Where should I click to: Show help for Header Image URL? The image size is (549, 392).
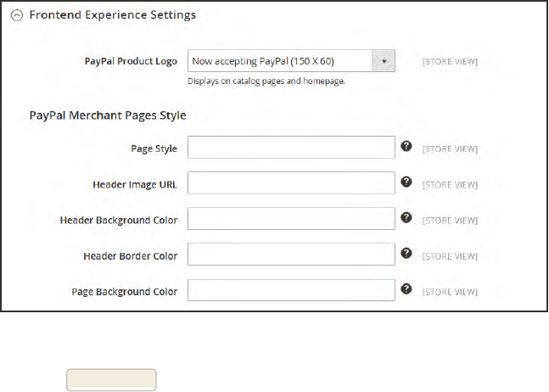click(x=406, y=182)
